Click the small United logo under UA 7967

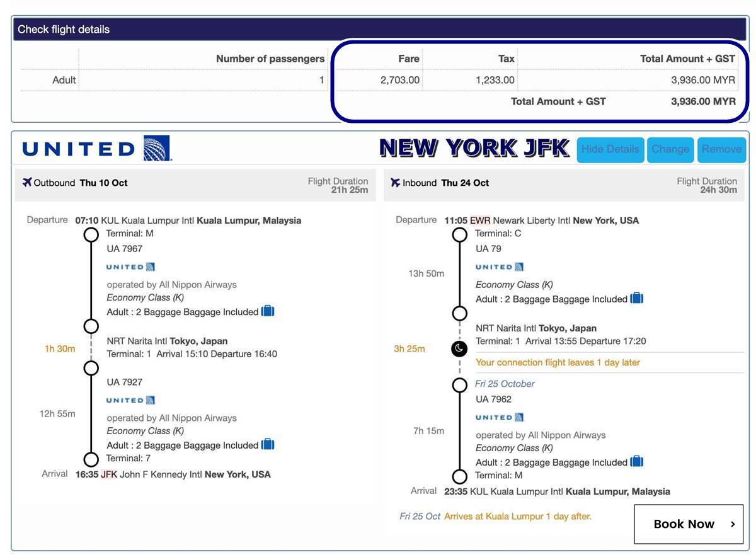click(x=131, y=267)
